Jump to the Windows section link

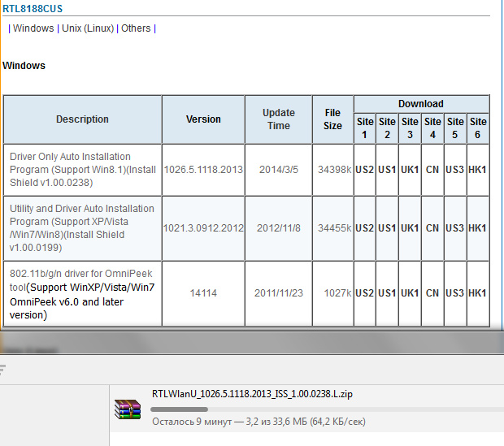pos(33,28)
